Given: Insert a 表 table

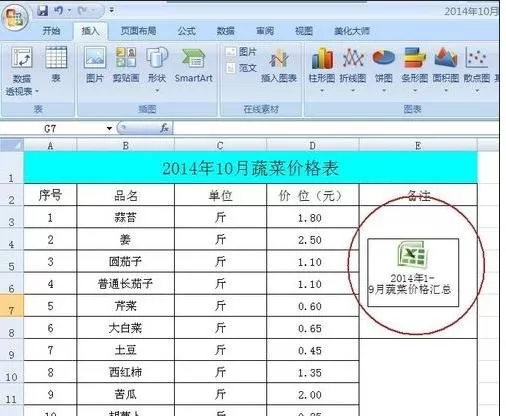Looking at the screenshot, I should click(56, 65).
